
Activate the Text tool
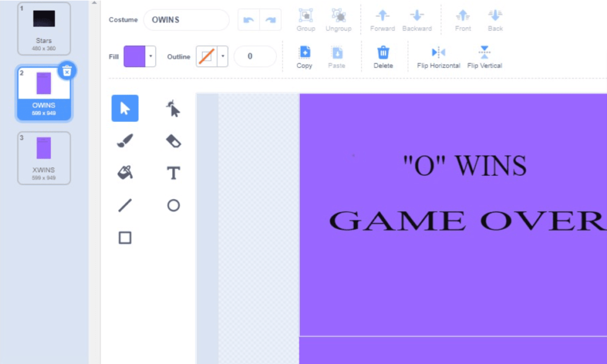(173, 172)
